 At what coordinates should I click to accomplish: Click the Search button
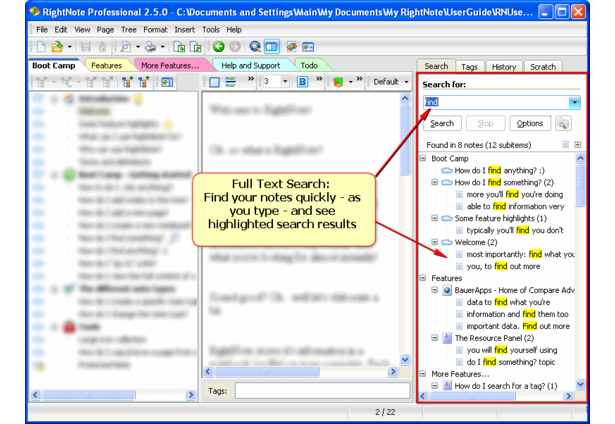(x=442, y=124)
